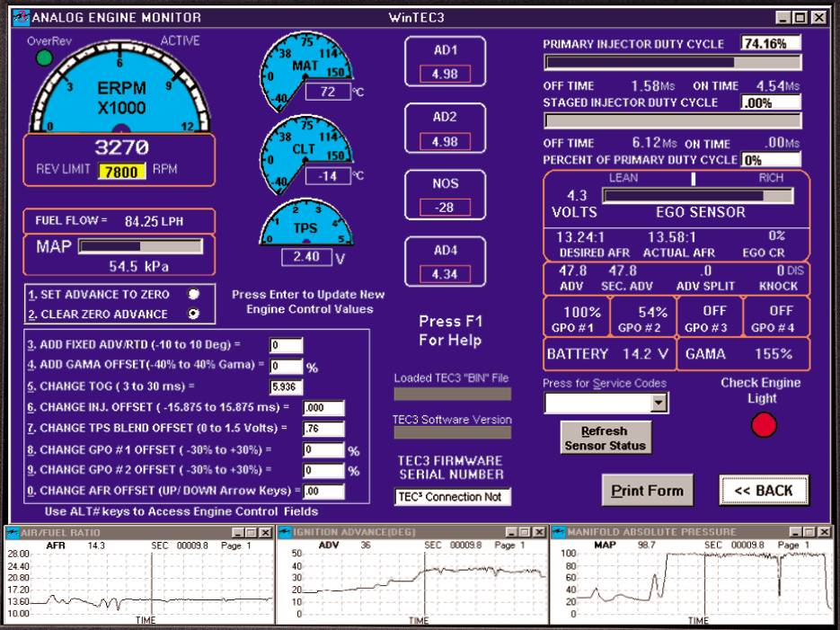Click the OverRev green indicator light
Image resolution: width=840 pixels, height=630 pixels.
[x=44, y=58]
